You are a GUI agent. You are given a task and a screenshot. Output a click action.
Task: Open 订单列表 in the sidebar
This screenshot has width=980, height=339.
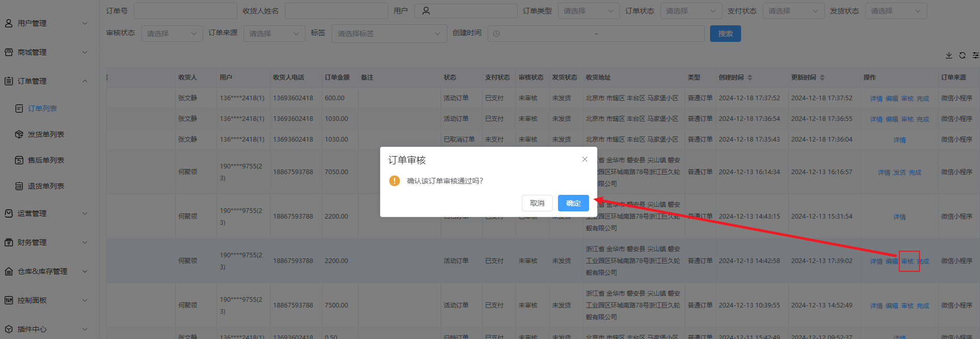click(x=42, y=109)
